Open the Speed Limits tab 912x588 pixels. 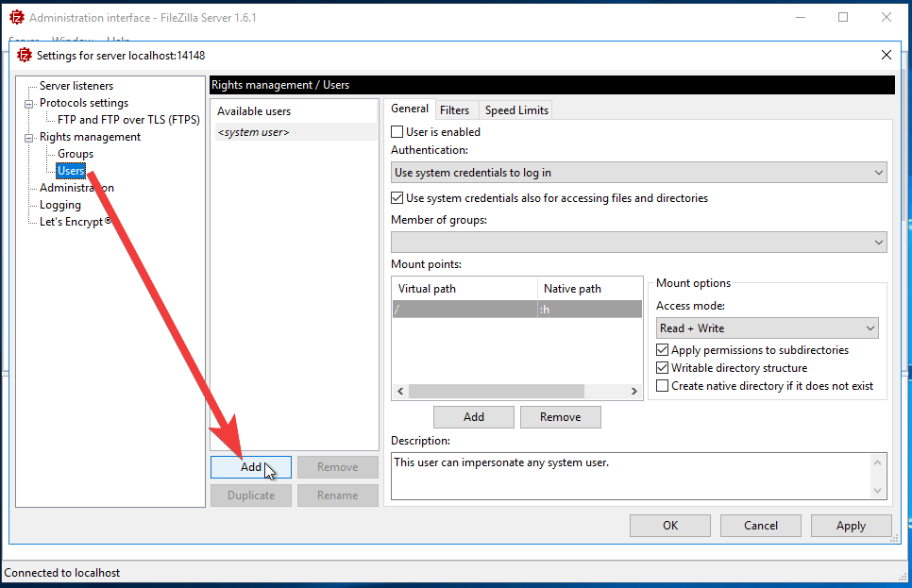click(515, 110)
